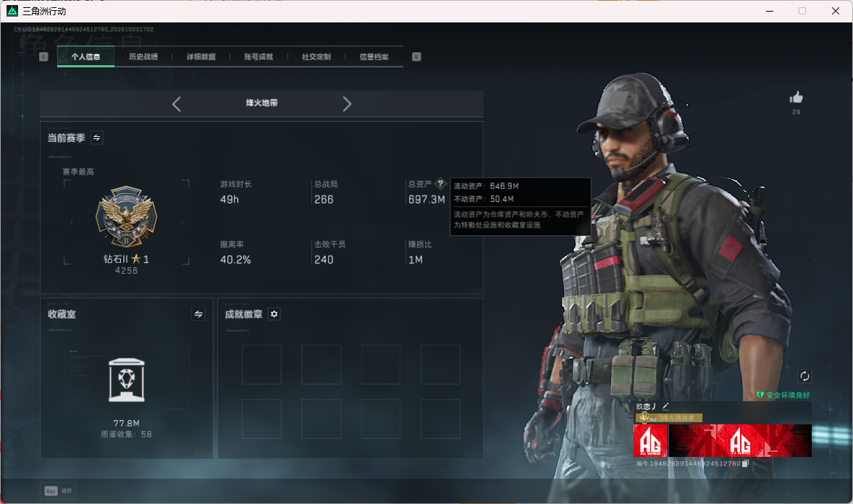Click the E key icon after the tabs
This screenshot has height=504, width=853.
pos(416,56)
